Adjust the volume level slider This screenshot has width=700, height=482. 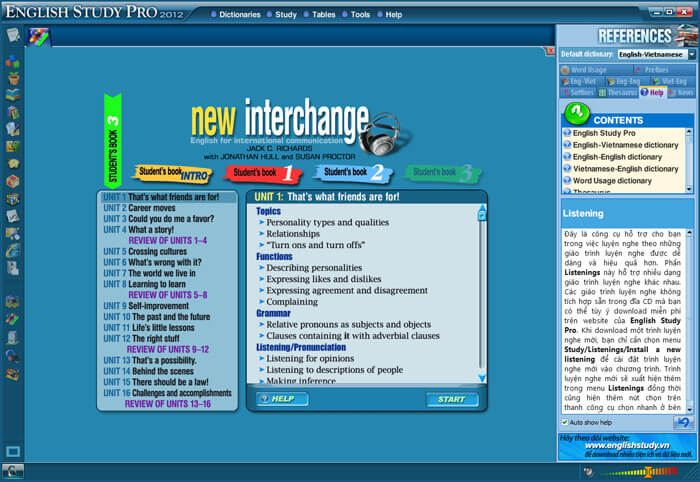pyautogui.click(x=648, y=471)
